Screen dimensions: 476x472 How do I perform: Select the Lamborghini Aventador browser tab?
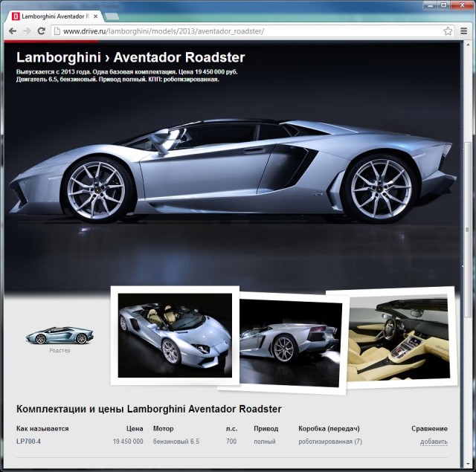54,16
